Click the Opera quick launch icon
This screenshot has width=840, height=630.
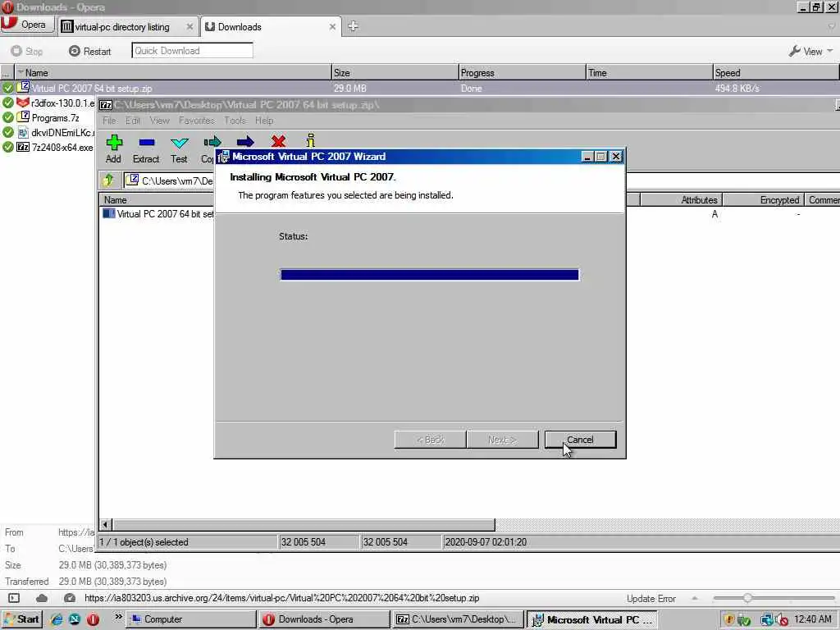tap(93, 619)
